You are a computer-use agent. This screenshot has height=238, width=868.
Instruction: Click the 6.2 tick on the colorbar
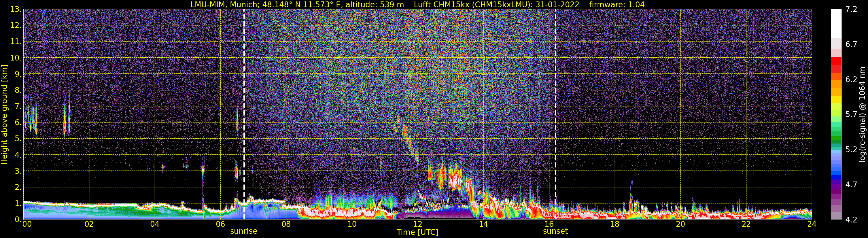click(x=851, y=79)
